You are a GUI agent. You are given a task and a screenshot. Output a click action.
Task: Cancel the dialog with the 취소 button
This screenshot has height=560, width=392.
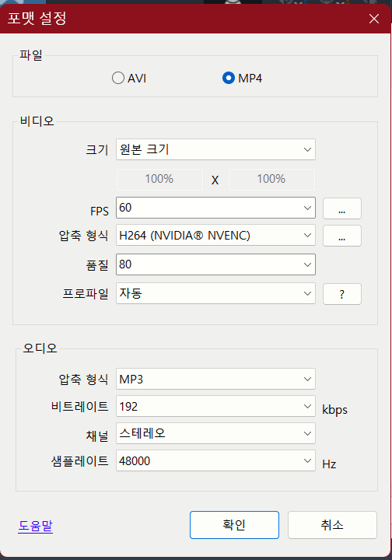click(x=332, y=525)
